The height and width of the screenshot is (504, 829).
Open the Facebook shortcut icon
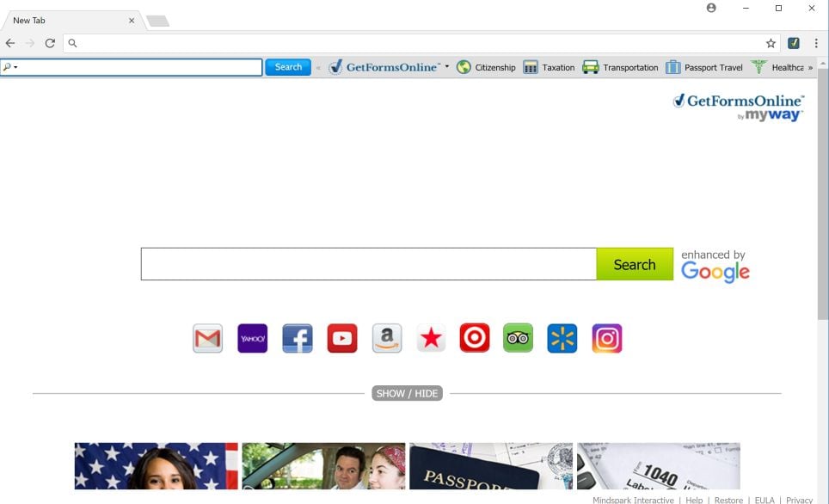click(298, 339)
